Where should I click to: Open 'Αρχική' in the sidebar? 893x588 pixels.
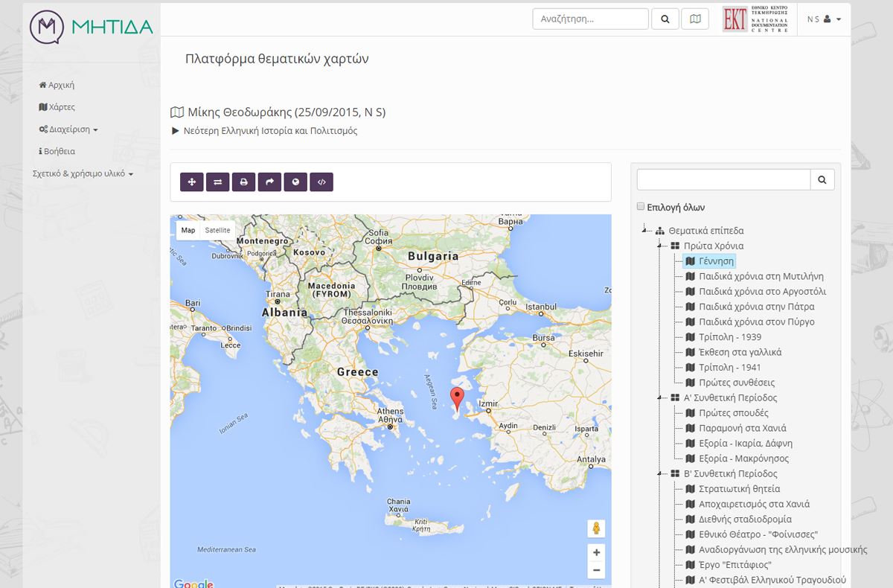click(57, 86)
